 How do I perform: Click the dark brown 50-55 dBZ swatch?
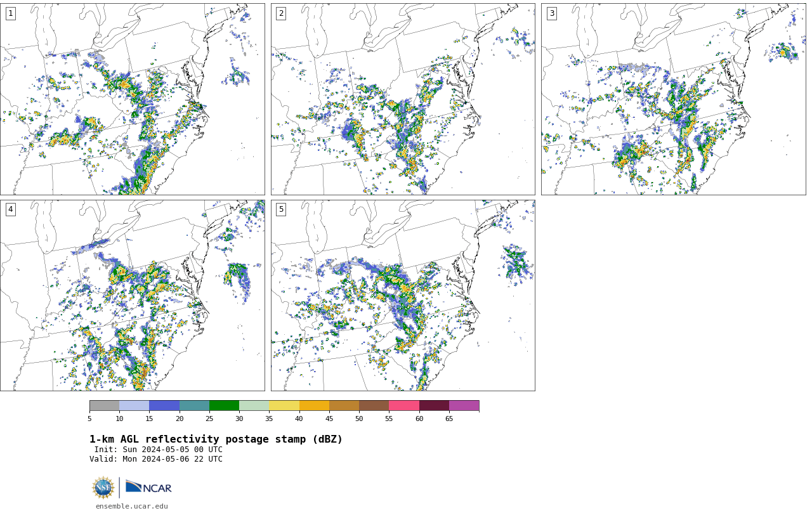[374, 406]
